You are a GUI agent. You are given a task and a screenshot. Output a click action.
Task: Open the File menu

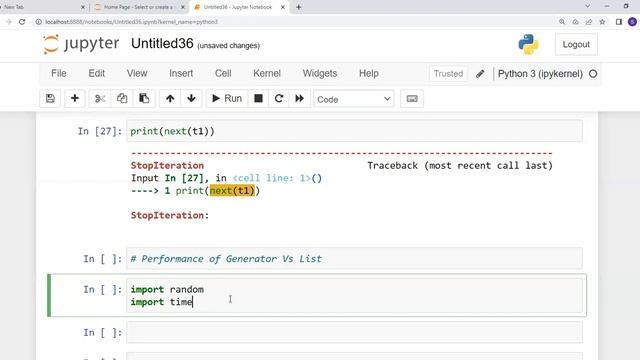click(59, 73)
